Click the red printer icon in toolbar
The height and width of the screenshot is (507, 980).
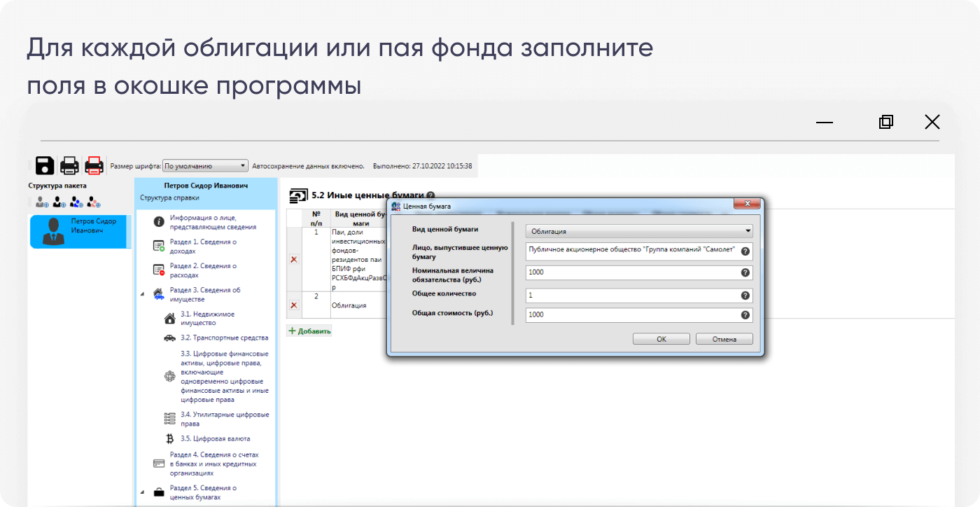tap(94, 166)
